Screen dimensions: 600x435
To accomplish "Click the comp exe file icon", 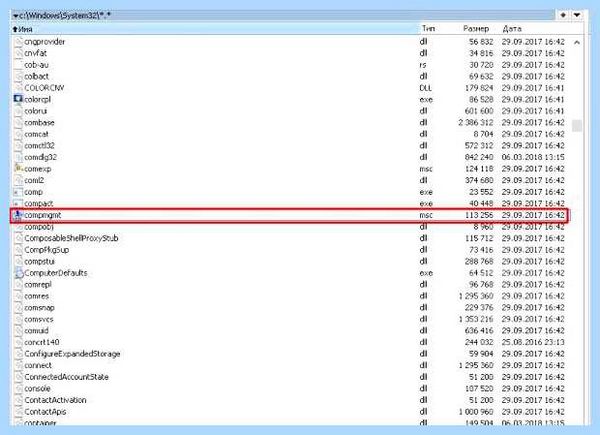I will tap(18, 192).
